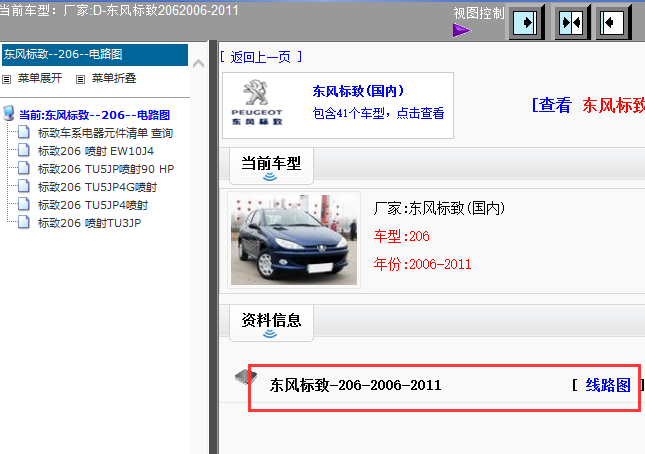Click the vertical splitter bar between panels
Viewport: 645px width, 454px height.
click(x=213, y=247)
